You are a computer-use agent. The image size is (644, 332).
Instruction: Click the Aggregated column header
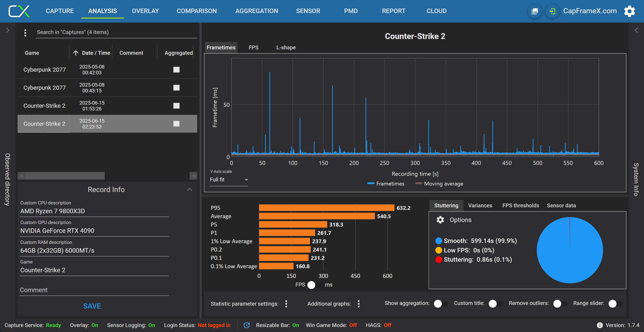pos(178,53)
